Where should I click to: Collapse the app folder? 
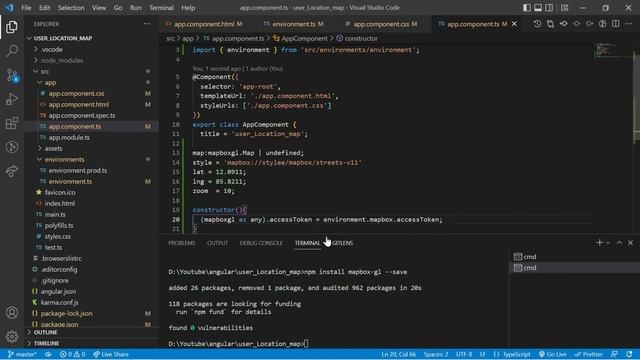(50, 82)
